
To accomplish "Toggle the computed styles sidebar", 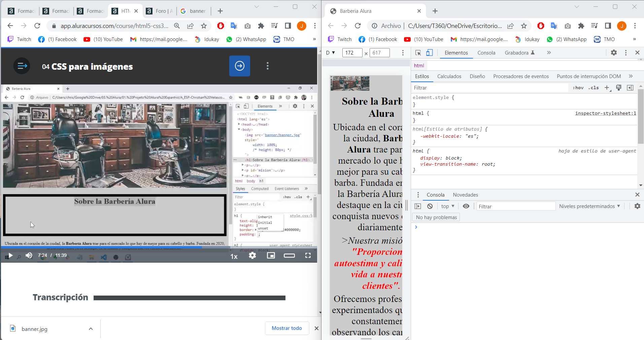I will (630, 88).
